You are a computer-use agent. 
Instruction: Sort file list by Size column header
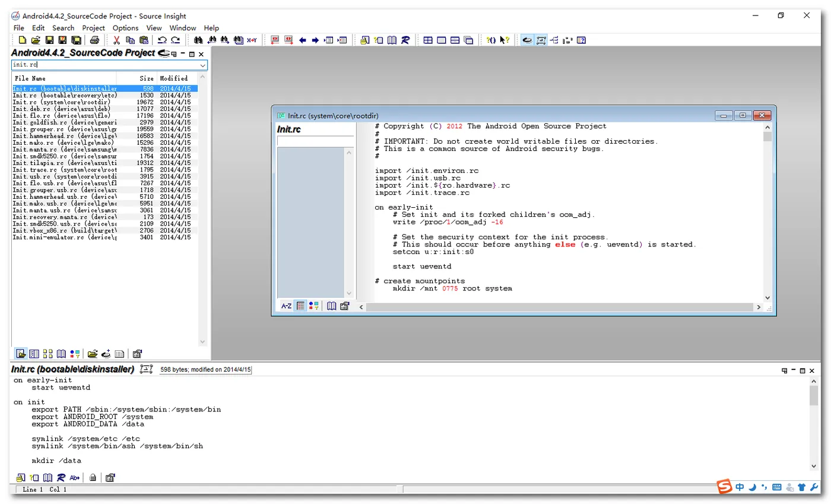click(x=137, y=78)
